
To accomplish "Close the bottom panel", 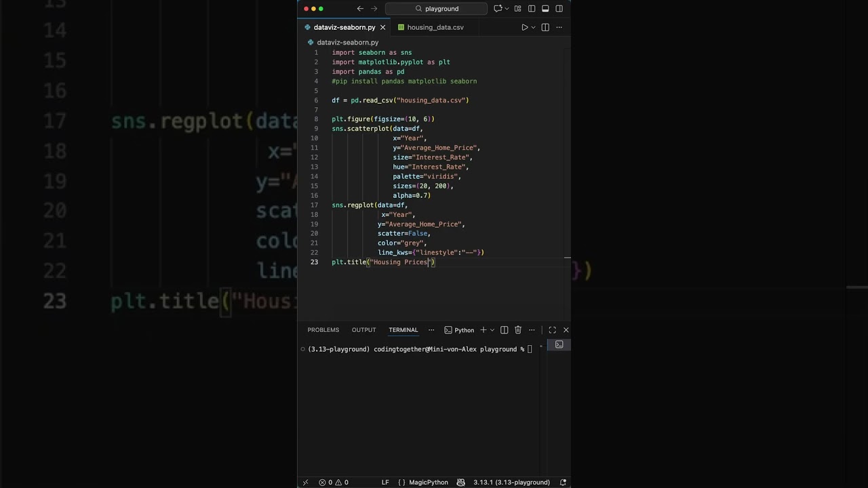I will (566, 330).
